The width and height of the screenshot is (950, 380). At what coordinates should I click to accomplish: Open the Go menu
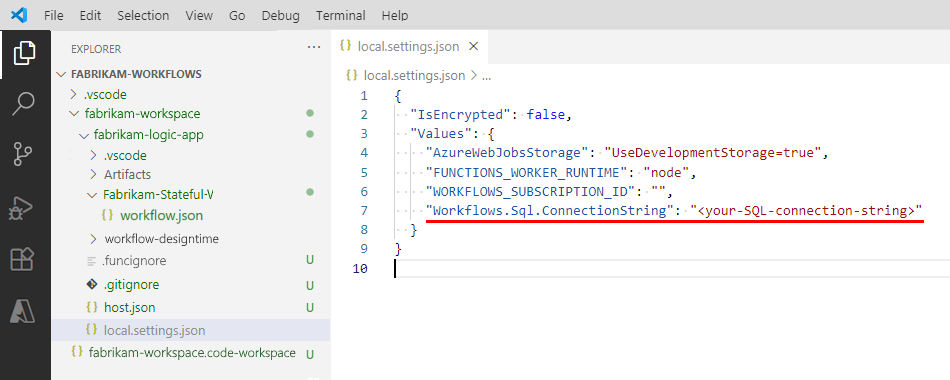coord(237,15)
